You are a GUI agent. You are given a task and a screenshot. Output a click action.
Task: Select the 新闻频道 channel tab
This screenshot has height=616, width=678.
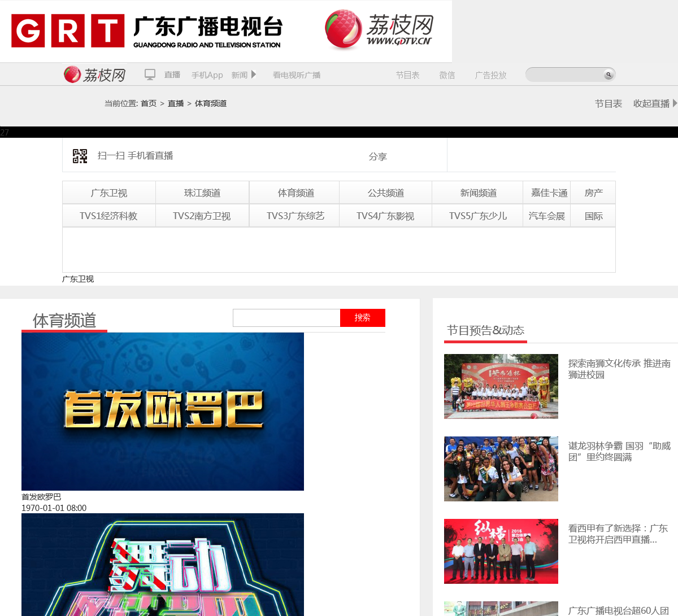[478, 193]
